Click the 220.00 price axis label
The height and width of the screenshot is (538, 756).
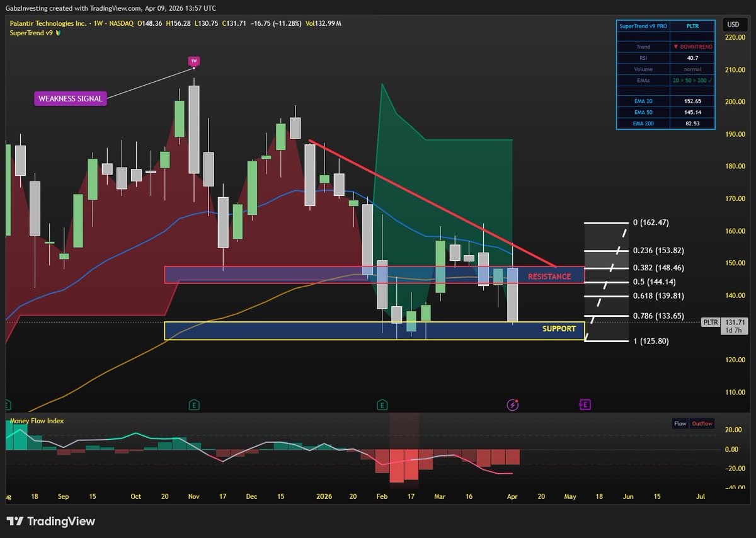(x=735, y=38)
